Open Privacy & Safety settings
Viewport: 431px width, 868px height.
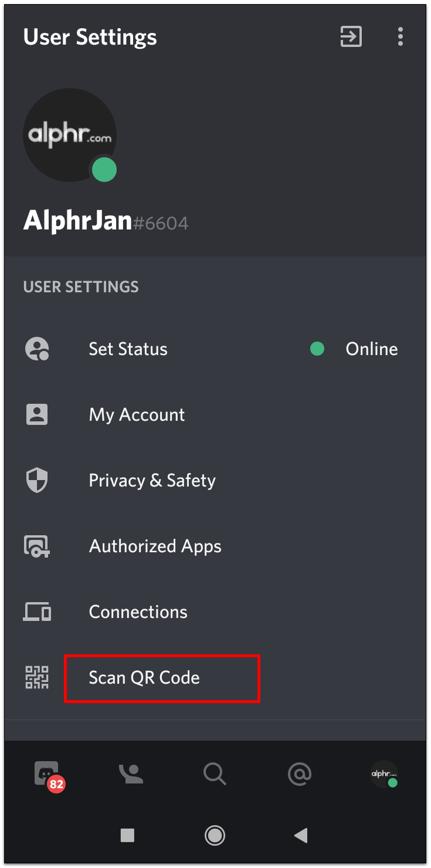click(152, 481)
